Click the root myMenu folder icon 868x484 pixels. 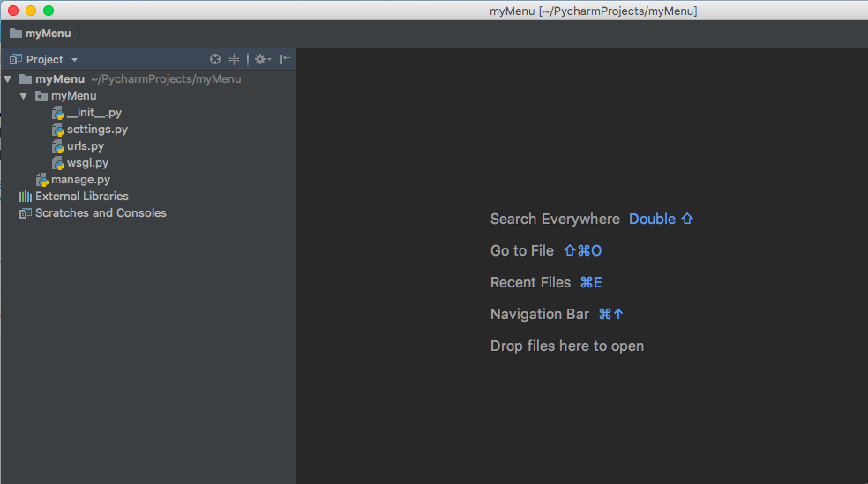pyautogui.click(x=26, y=79)
